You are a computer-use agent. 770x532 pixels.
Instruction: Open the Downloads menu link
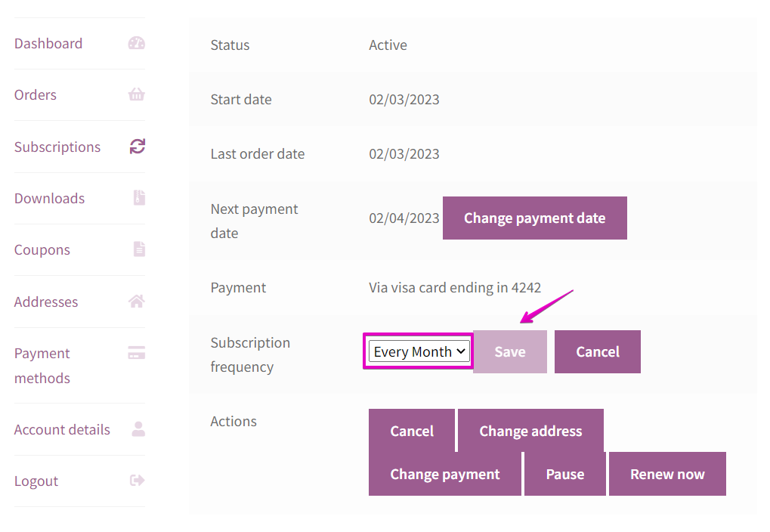(49, 198)
